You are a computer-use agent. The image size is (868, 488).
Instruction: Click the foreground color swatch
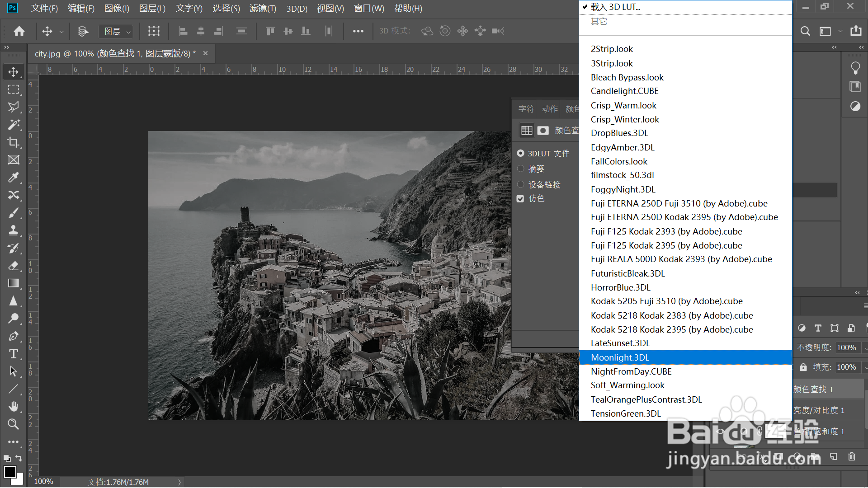[x=9, y=472]
